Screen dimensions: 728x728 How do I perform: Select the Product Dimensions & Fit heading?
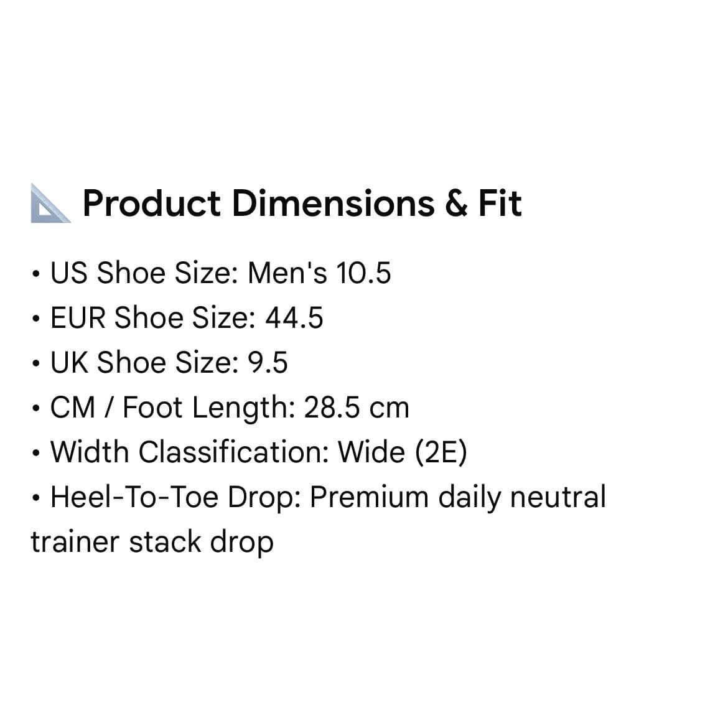point(302,203)
